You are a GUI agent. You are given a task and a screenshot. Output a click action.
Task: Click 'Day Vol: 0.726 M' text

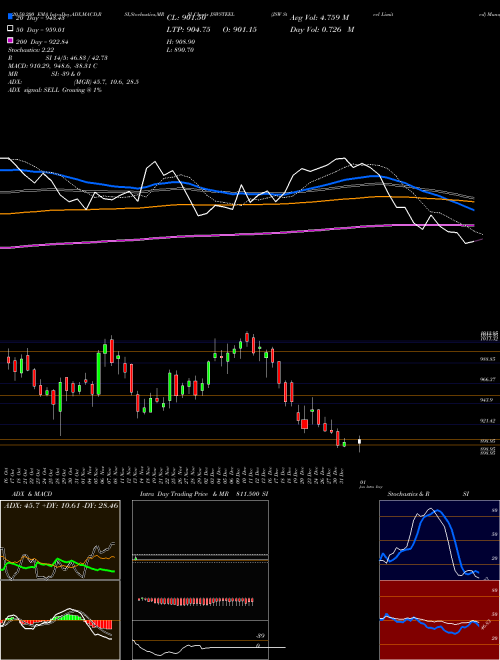(322, 30)
